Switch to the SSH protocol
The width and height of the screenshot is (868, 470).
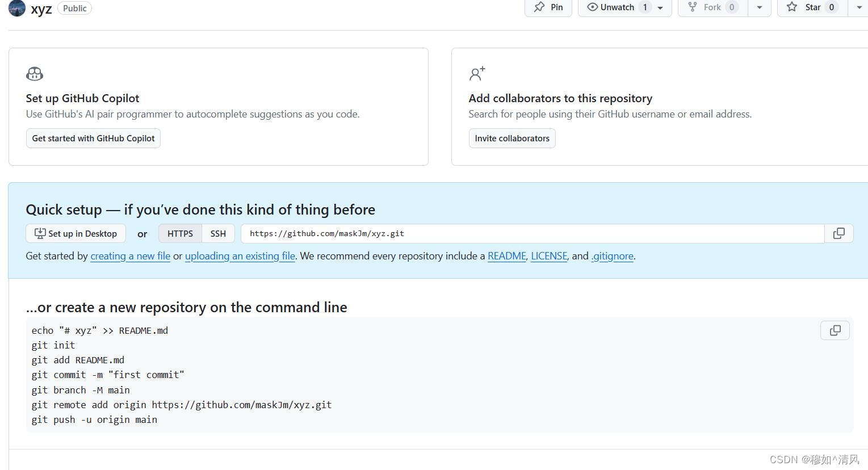pos(218,233)
